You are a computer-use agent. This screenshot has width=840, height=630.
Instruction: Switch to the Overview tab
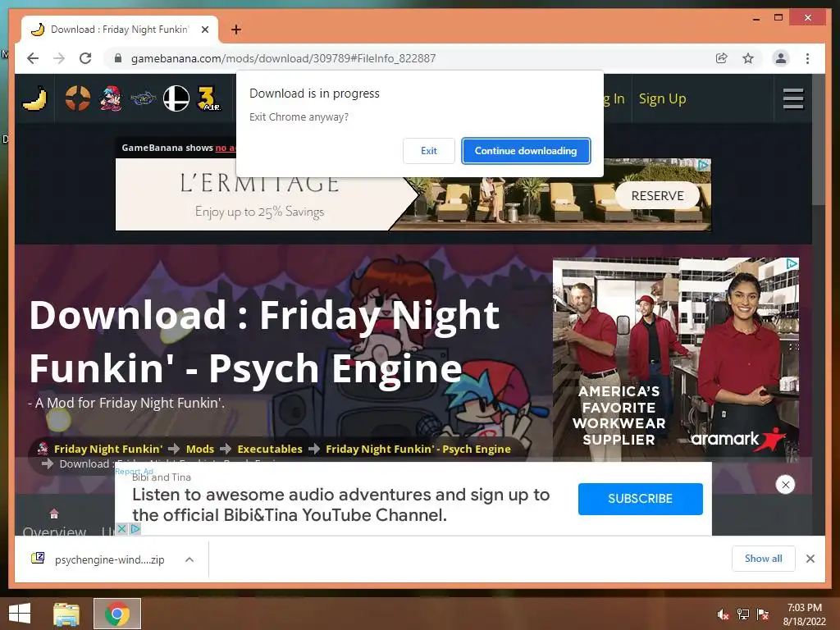click(54, 532)
